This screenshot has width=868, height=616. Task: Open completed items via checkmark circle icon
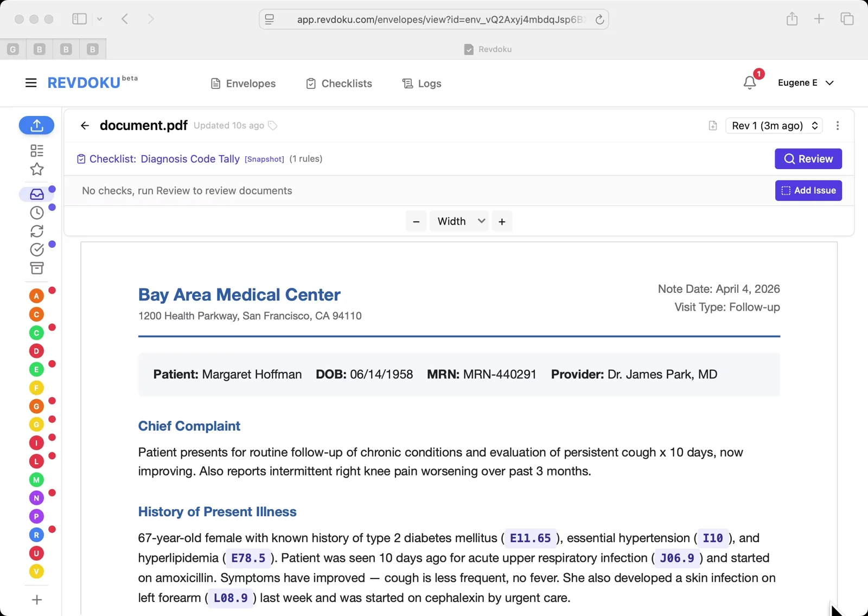[x=36, y=249]
